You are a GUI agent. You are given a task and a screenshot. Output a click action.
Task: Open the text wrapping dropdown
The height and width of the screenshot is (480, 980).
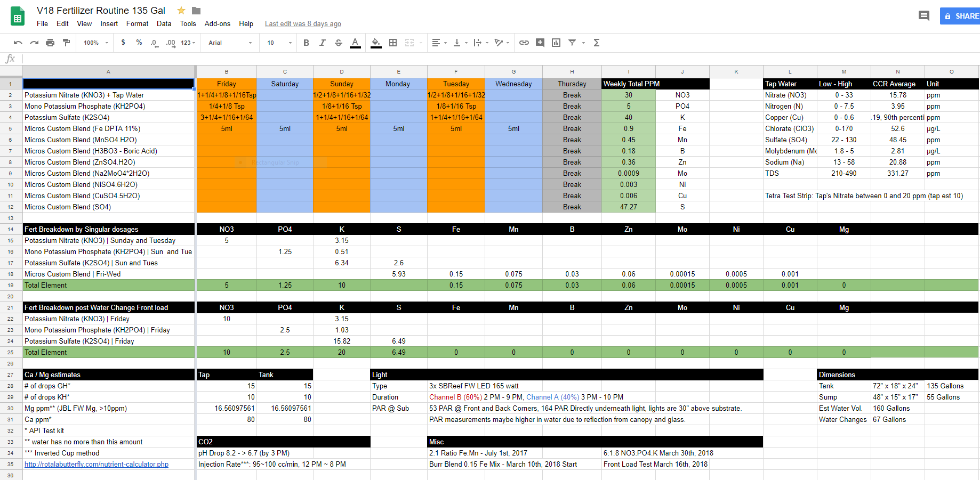coord(481,43)
